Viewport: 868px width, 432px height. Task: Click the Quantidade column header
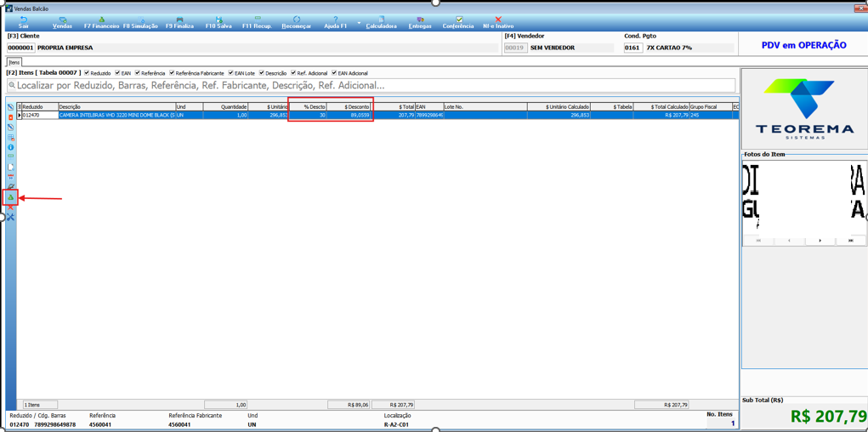(225, 106)
